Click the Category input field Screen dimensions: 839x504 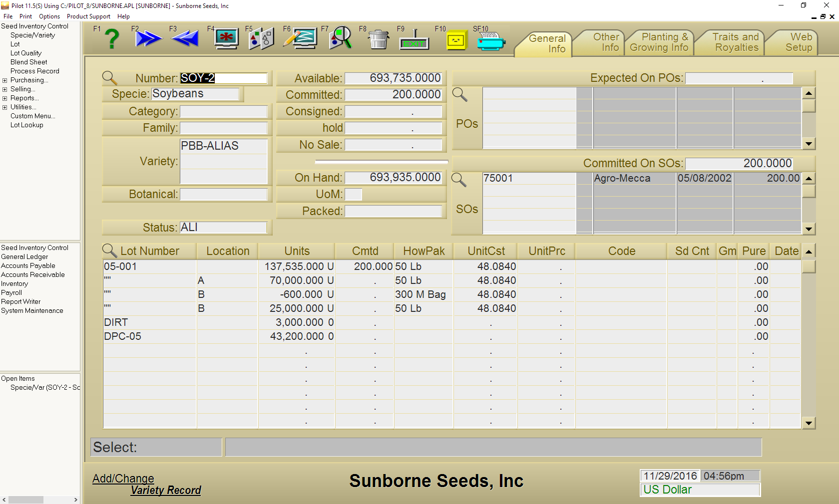tap(223, 111)
